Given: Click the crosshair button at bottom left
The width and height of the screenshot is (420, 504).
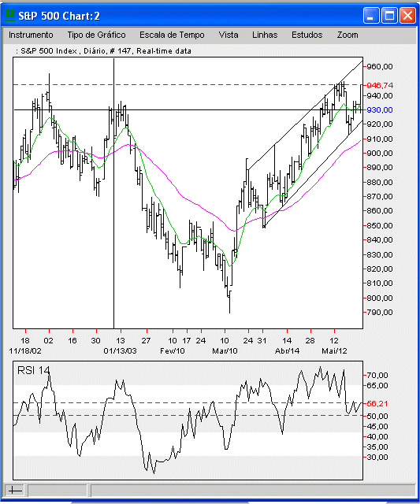Looking at the screenshot, I should point(15,491).
